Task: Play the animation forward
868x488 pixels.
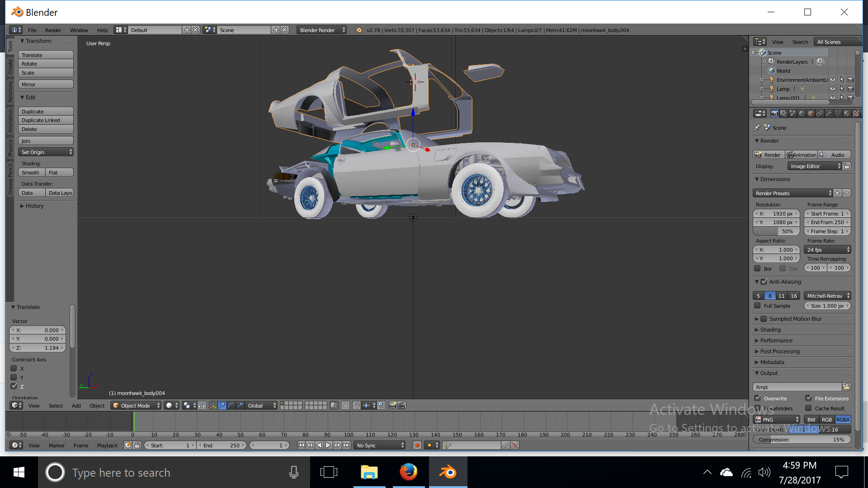Action: point(328,445)
